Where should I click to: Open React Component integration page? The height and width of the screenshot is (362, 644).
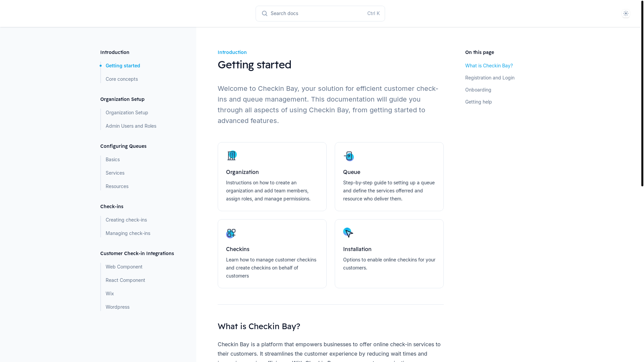(125, 280)
